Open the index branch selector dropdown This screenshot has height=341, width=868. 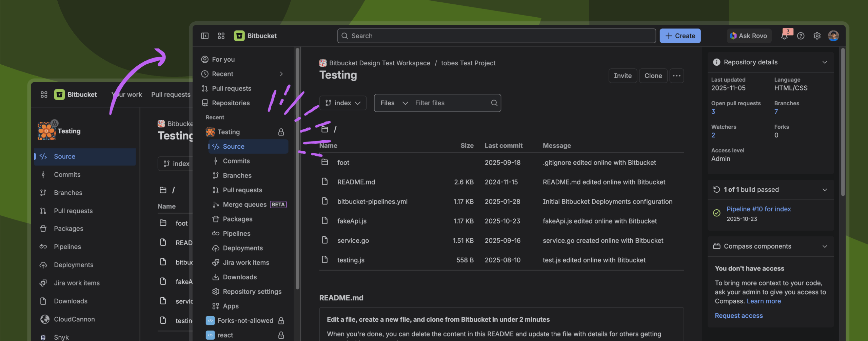tap(343, 103)
